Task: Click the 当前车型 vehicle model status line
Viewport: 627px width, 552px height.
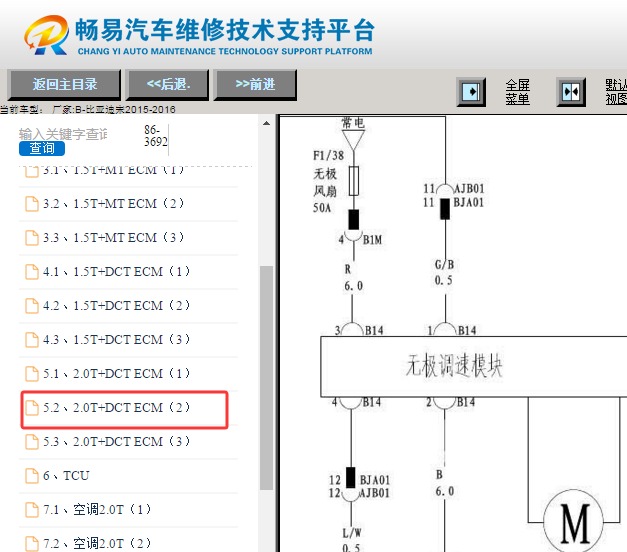Action: 88,109
